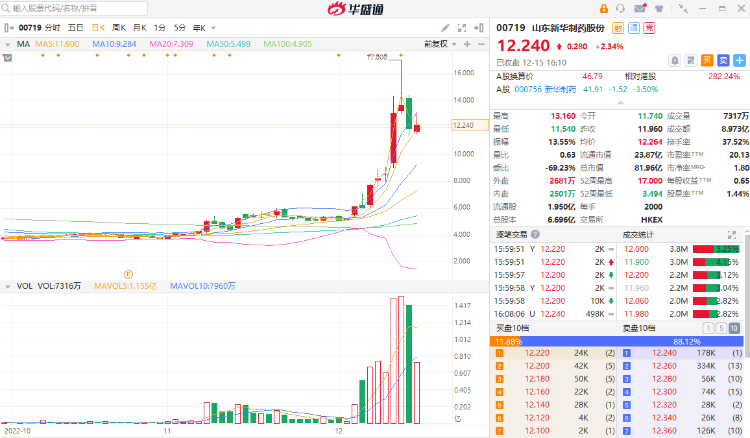Click the buy/sell ratio bar 88.12% portion
This screenshot has height=438, width=750.
pyautogui.click(x=632, y=341)
